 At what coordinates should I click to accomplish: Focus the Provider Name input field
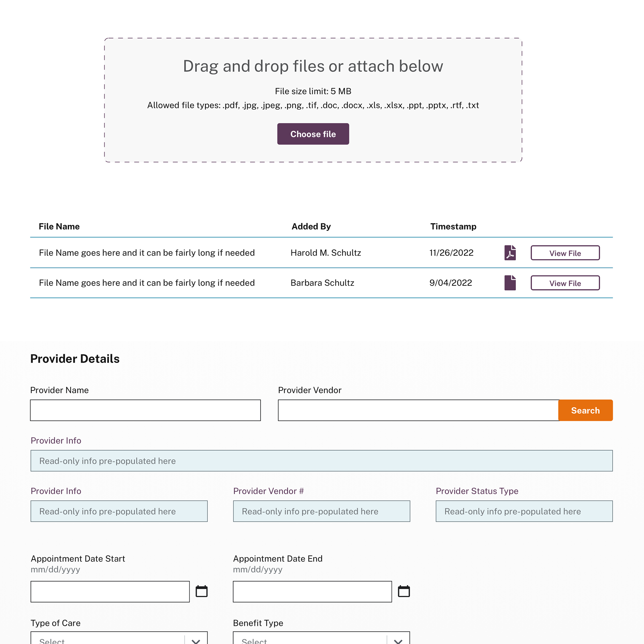[x=145, y=410]
